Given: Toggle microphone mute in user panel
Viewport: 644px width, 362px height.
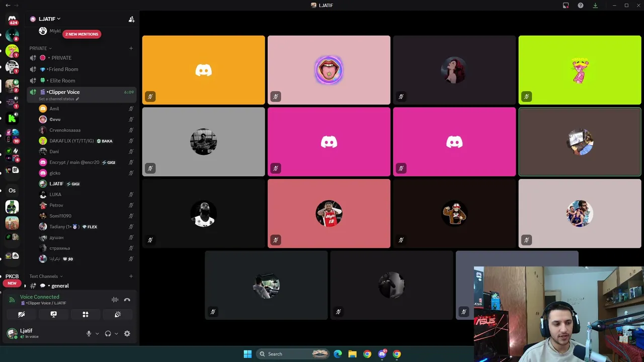Looking at the screenshot, I should 89,333.
